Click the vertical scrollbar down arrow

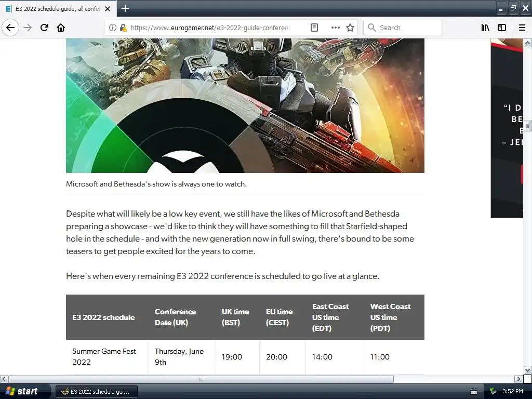(528, 370)
